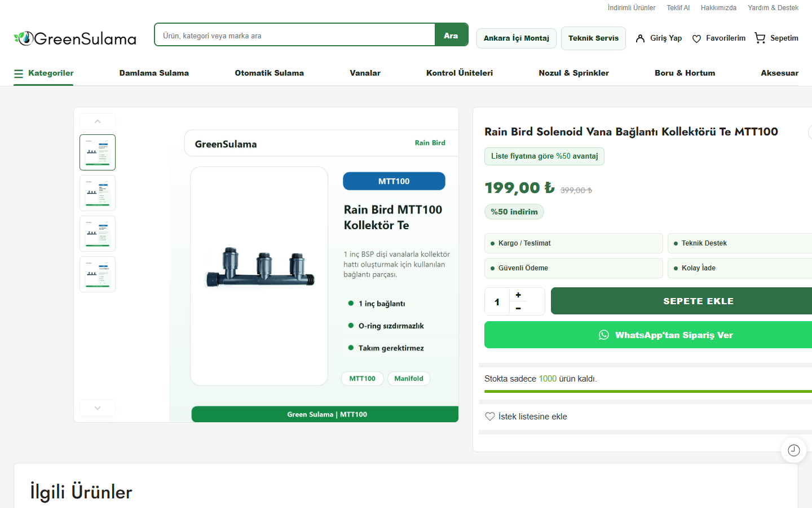Select the first product thumbnail
Viewport: 812px width, 508px height.
[x=98, y=152]
